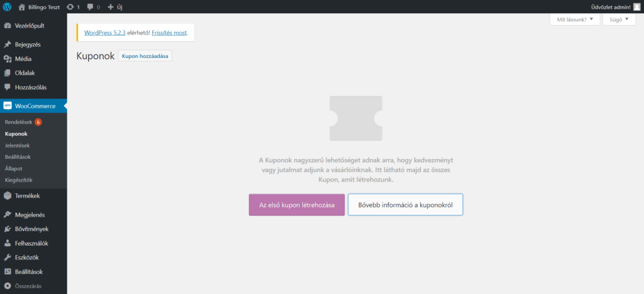This screenshot has width=644, height=294.
Task: Expand the Súgó help panel
Action: click(x=619, y=19)
